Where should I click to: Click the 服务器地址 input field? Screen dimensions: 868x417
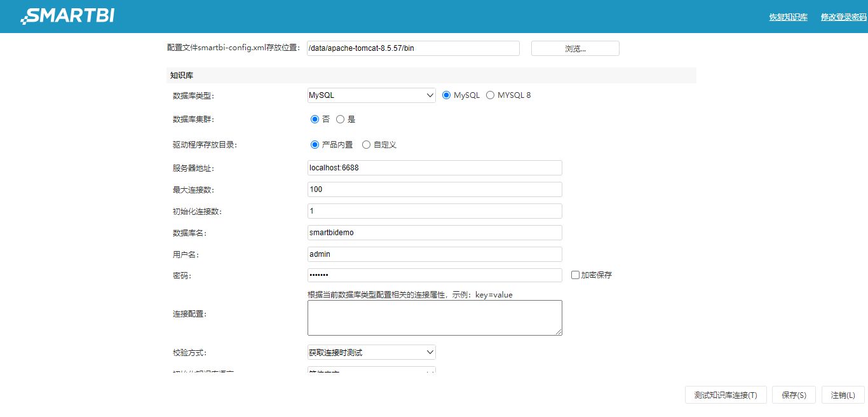tap(434, 167)
